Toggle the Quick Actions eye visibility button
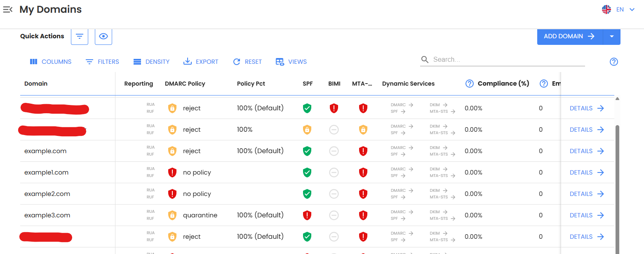 (103, 36)
